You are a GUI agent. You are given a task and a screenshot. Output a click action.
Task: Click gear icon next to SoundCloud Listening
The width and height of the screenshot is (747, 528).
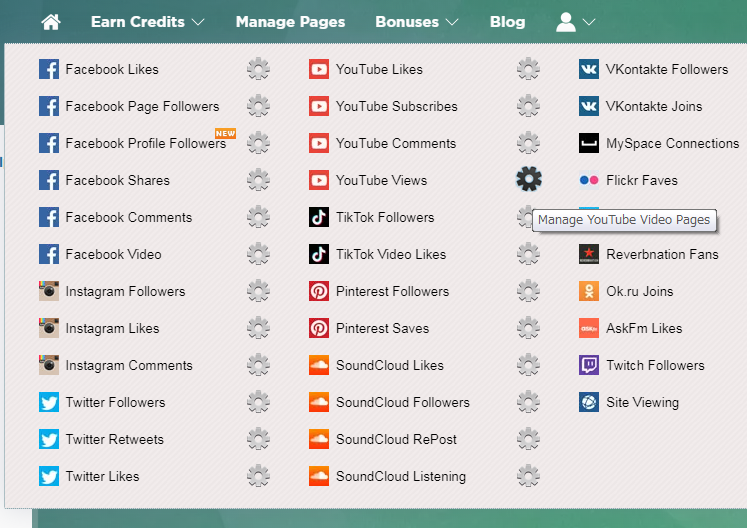tap(528, 476)
